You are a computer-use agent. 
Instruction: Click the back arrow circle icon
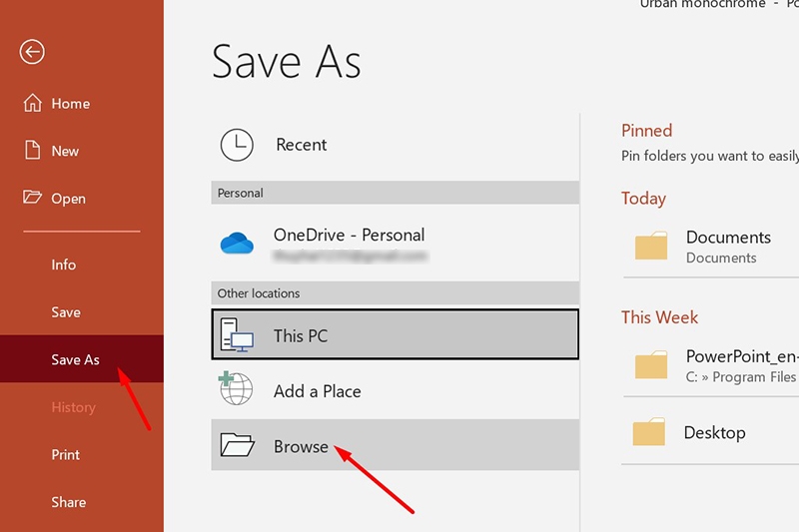point(32,52)
